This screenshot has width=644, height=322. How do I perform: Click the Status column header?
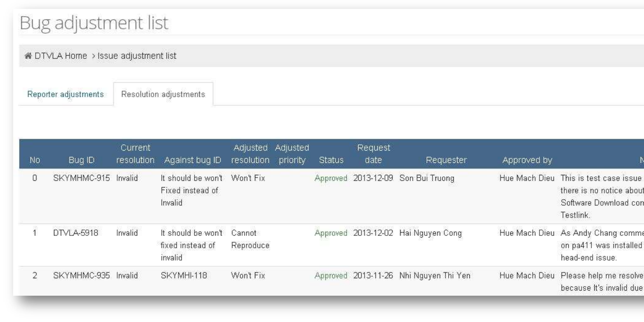pos(331,160)
